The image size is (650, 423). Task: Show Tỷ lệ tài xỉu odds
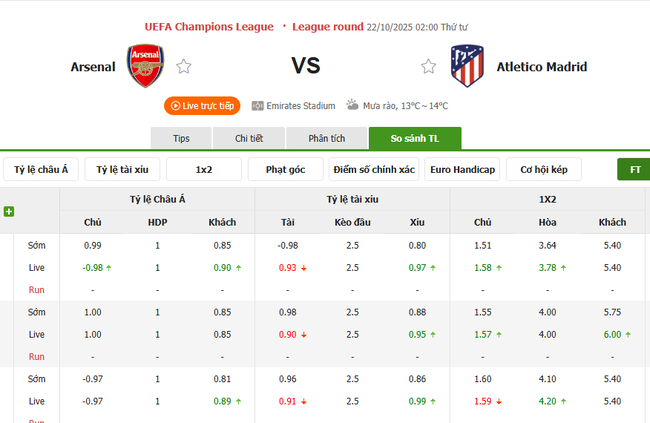point(122,170)
